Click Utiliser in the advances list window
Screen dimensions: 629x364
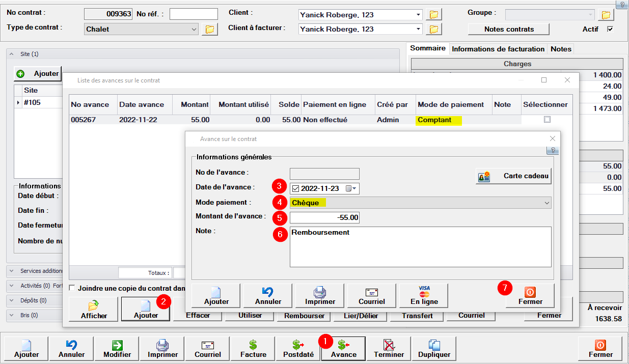250,315
